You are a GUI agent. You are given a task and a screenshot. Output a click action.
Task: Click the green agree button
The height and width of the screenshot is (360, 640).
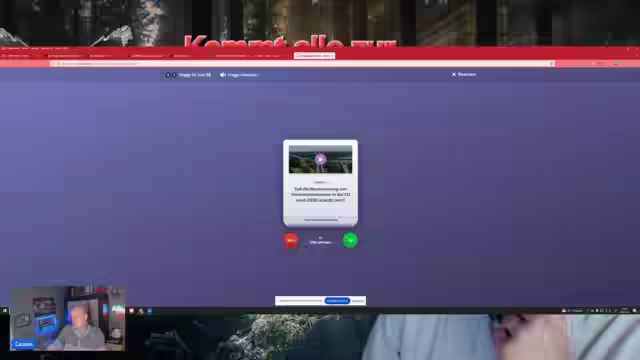point(350,240)
